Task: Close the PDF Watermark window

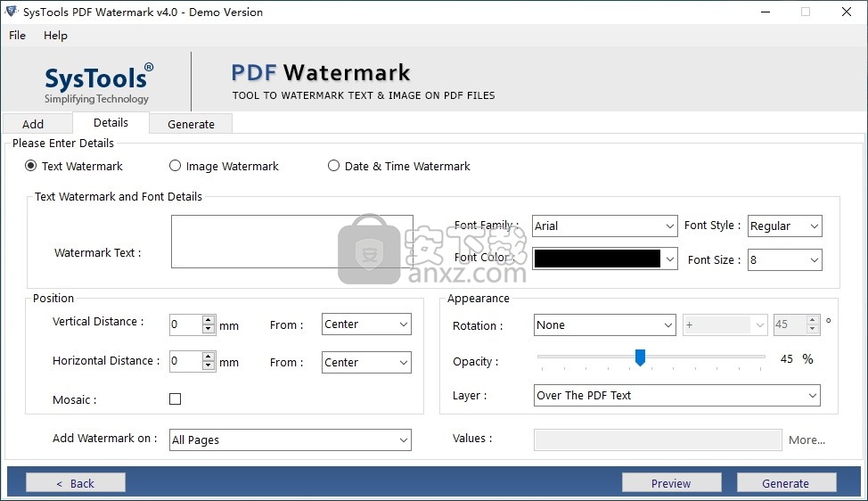Action: pos(847,12)
